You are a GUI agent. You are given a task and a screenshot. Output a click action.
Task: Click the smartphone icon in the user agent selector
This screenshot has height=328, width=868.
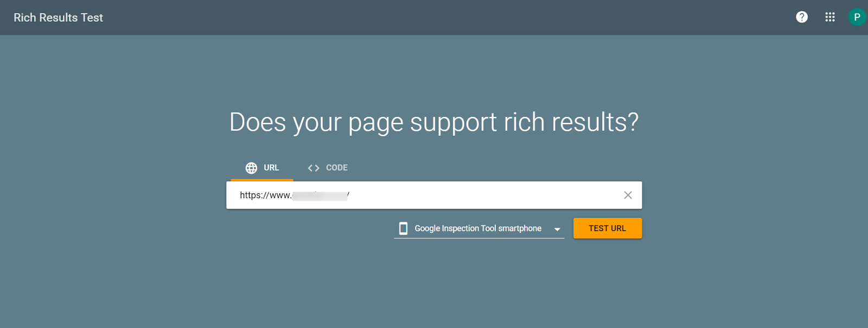[403, 229]
